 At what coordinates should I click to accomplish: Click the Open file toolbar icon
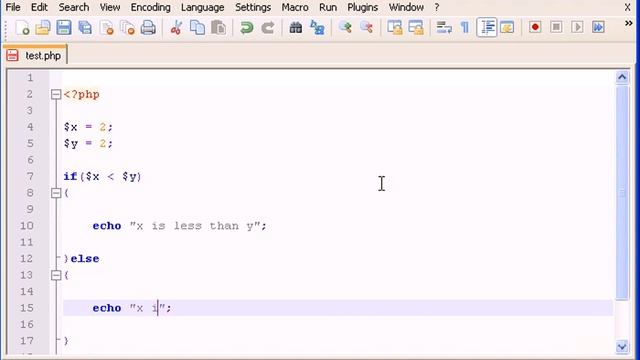click(43, 28)
